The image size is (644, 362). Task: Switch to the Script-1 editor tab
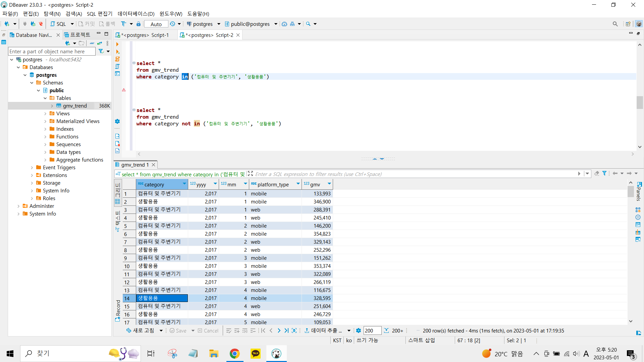pos(145,35)
